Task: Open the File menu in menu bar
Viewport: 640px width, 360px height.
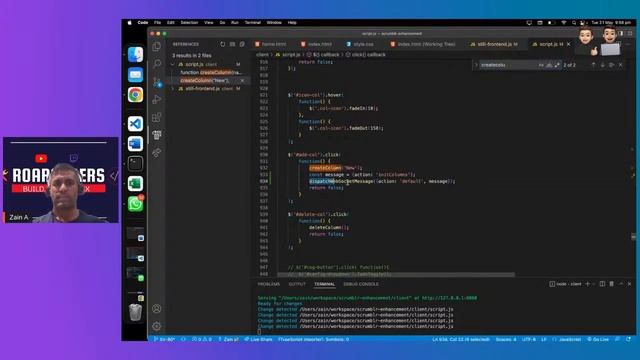Action: pos(158,23)
